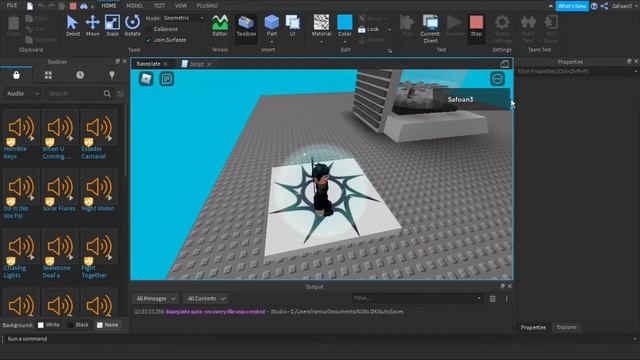Set Toolbox background to White

[40, 325]
